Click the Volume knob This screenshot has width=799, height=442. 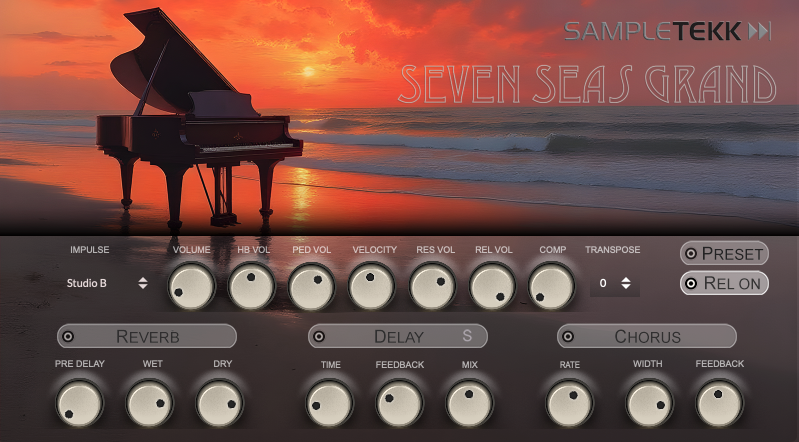pyautogui.click(x=191, y=287)
